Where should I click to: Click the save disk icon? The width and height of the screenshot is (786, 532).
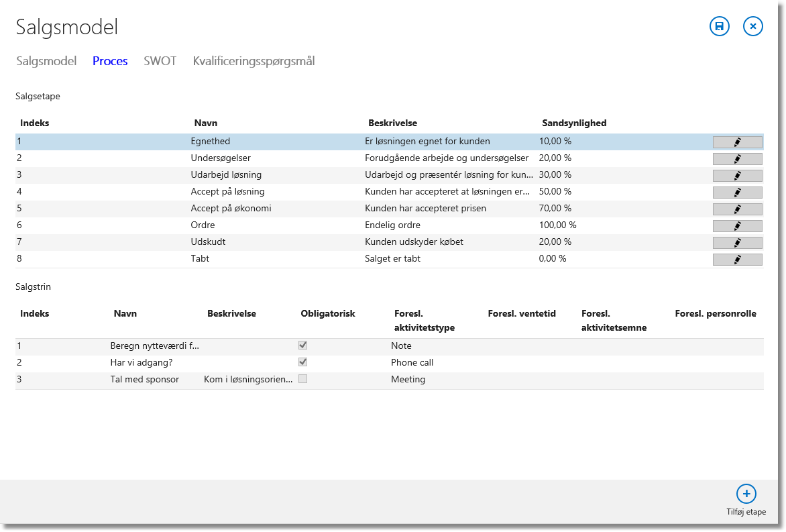pyautogui.click(x=720, y=27)
